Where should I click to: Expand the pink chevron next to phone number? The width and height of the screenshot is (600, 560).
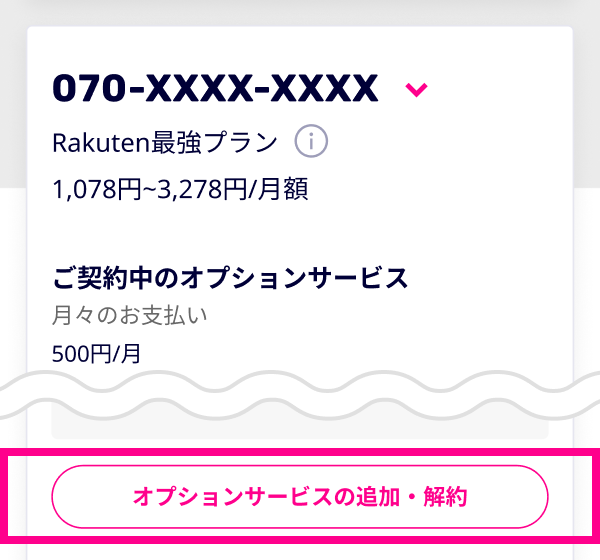tap(417, 90)
